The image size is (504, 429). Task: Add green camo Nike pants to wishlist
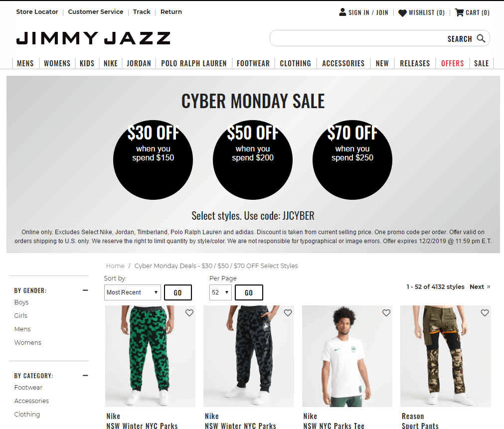(x=189, y=313)
